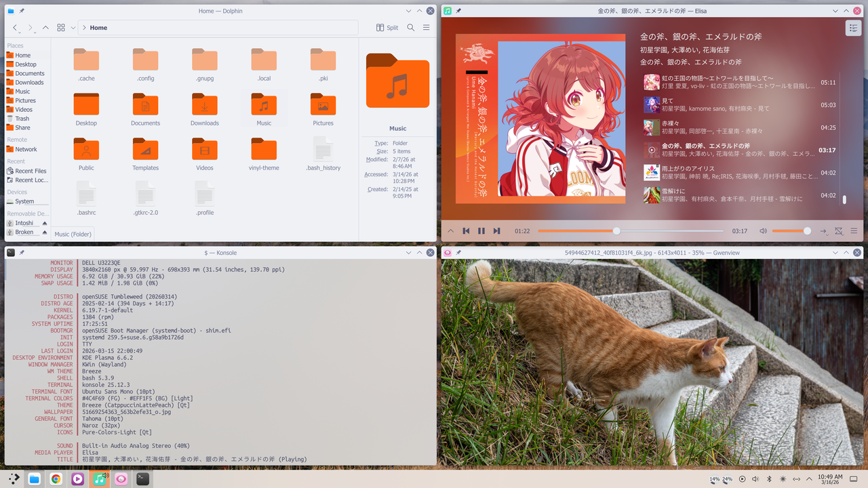This screenshot has height=488, width=868.
Task: Pin the Elisa window on all desktops
Action: [x=458, y=11]
